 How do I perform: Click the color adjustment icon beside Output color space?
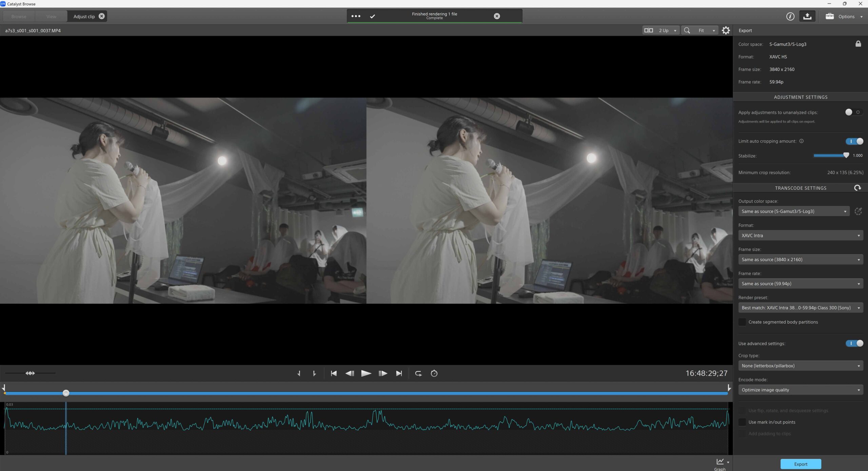pyautogui.click(x=858, y=211)
